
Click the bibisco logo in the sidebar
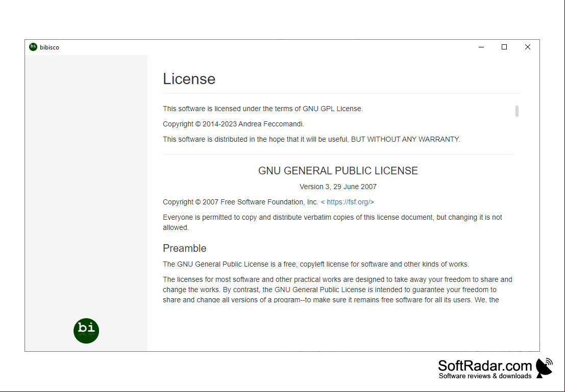tap(86, 330)
